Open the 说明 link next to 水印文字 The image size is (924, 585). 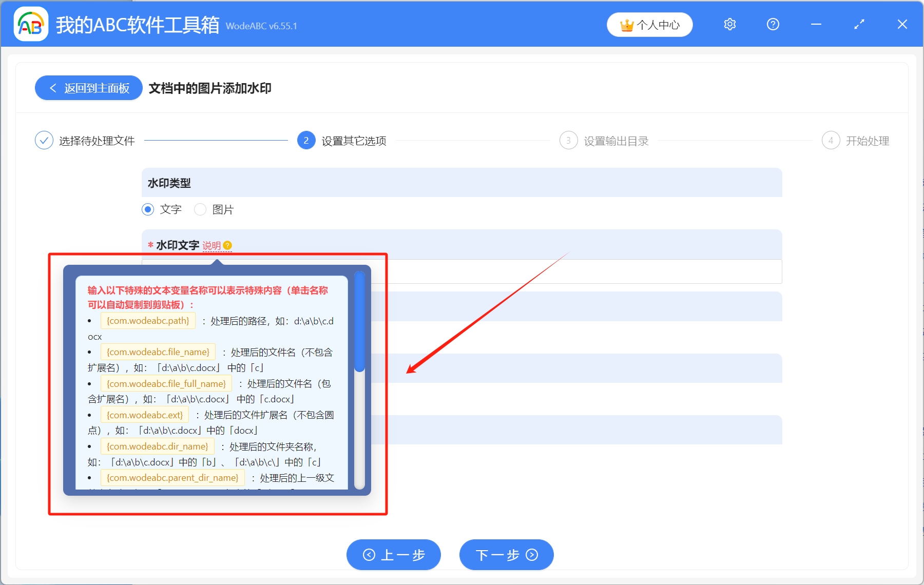(212, 245)
